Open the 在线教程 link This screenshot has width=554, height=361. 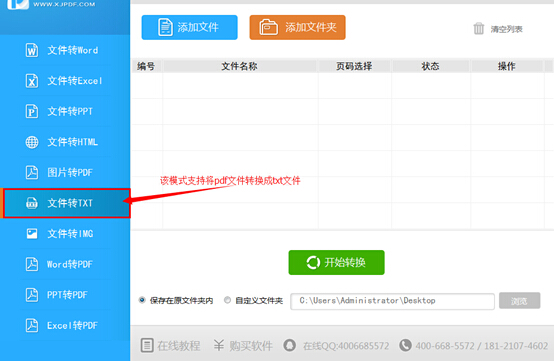coord(179,345)
